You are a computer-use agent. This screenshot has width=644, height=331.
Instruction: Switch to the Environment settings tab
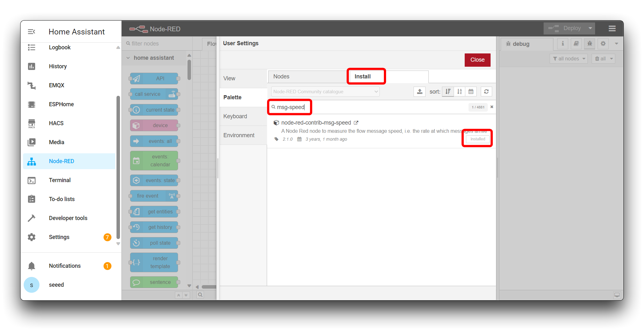point(243,135)
